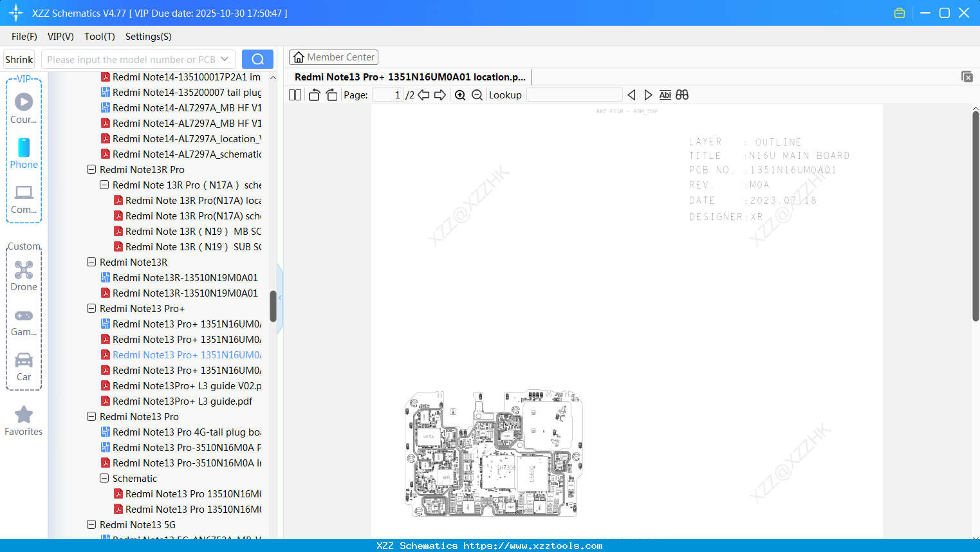The height and width of the screenshot is (552, 980).
Task: Open the Courses section in the sidebar
Action: pyautogui.click(x=24, y=109)
